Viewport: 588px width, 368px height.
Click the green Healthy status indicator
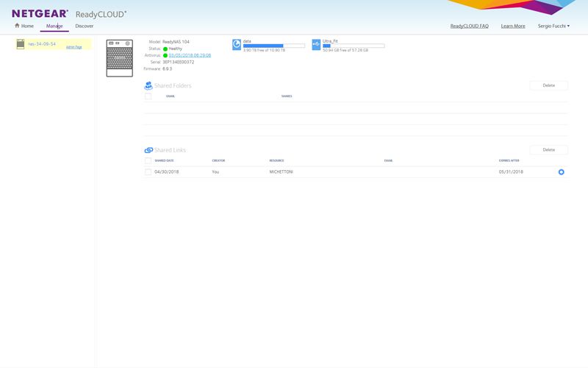click(165, 49)
